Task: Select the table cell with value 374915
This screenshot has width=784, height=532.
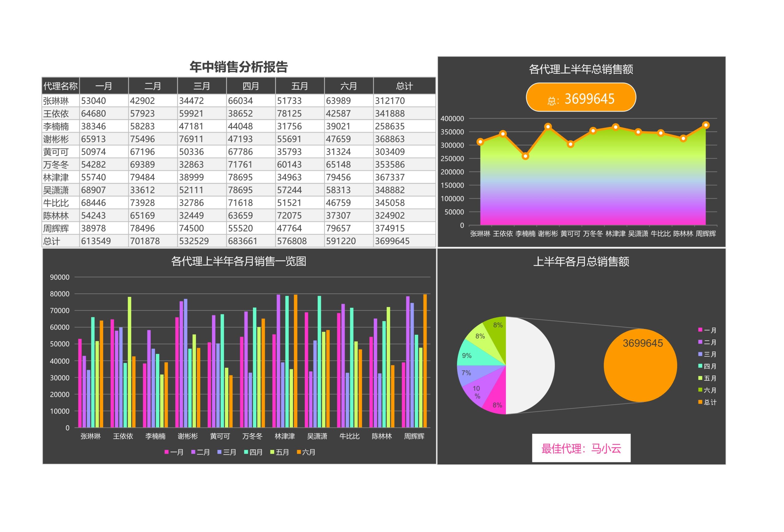Action: coord(404,228)
